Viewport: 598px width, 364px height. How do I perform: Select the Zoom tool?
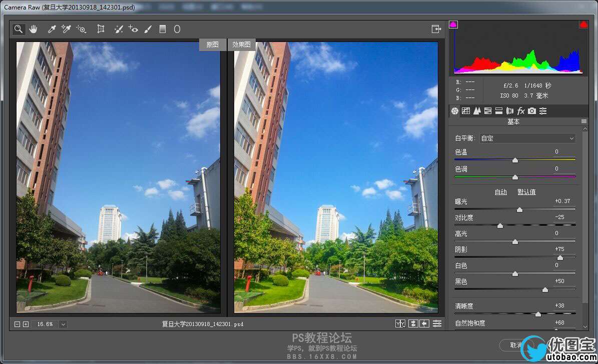(19, 29)
